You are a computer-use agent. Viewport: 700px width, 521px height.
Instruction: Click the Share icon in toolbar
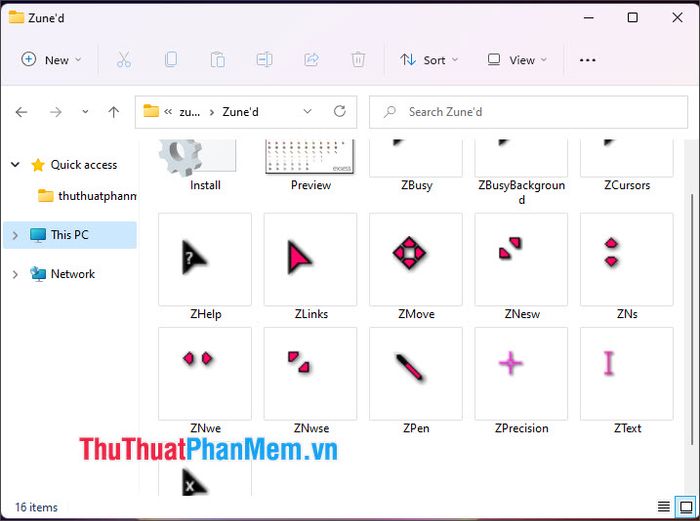(x=311, y=59)
